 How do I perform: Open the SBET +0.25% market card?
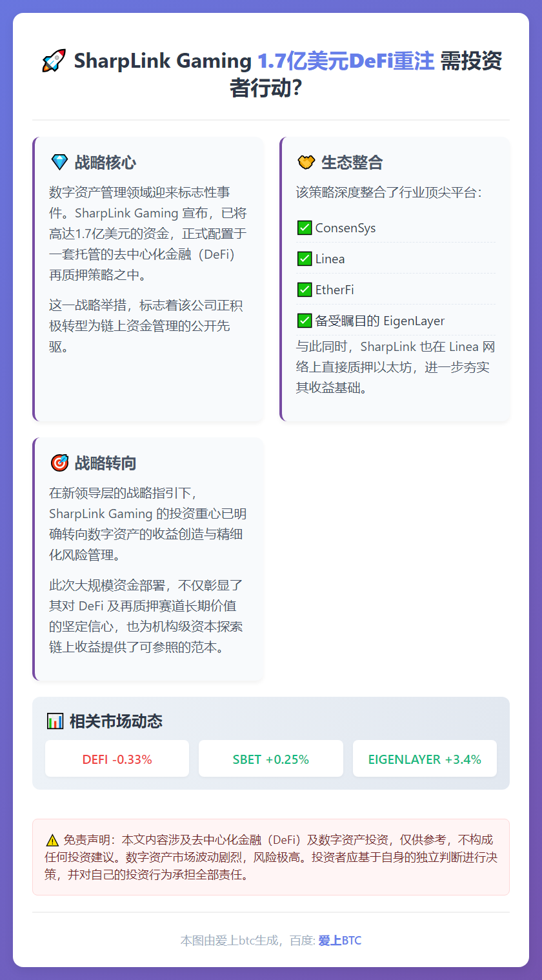[x=271, y=759]
